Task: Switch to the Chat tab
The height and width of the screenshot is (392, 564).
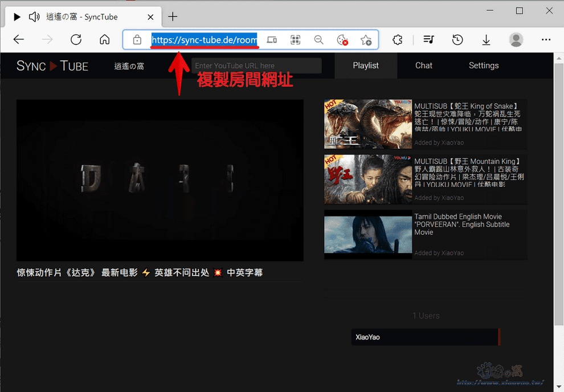Action: [x=423, y=66]
